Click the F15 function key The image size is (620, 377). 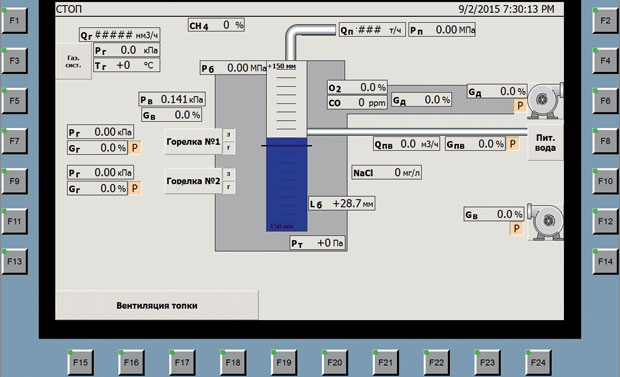[81, 362]
